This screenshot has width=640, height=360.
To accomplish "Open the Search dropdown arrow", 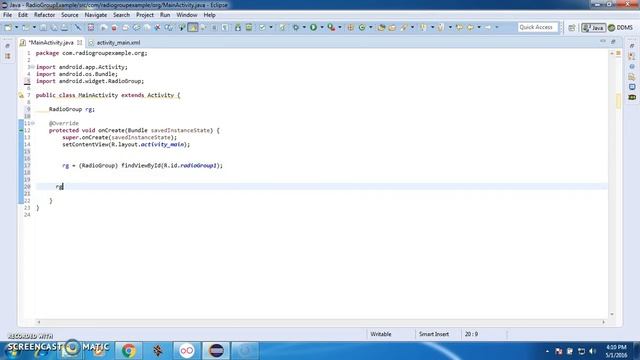I will click(412, 27).
